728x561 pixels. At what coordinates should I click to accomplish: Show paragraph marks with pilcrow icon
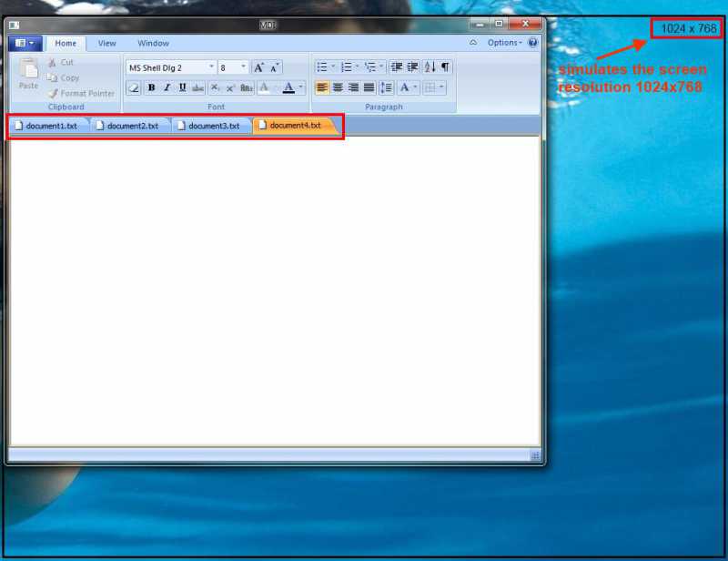tap(445, 67)
